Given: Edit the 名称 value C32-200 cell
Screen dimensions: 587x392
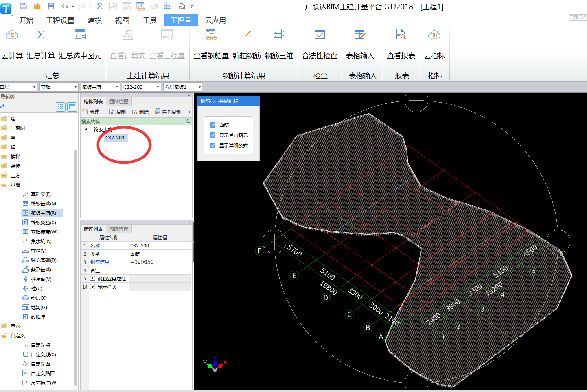Looking at the screenshot, I should tap(160, 245).
